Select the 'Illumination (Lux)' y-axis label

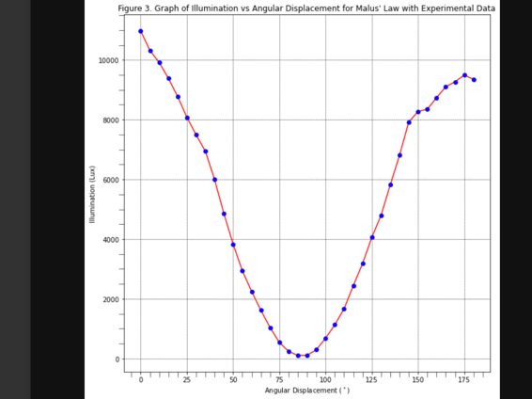click(x=92, y=194)
